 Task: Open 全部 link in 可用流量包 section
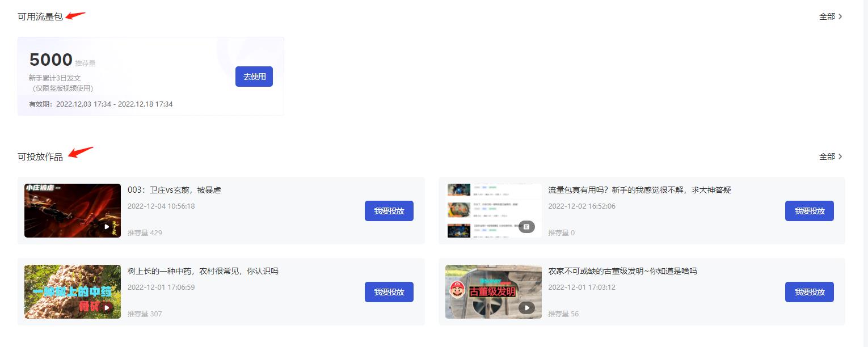click(x=827, y=16)
